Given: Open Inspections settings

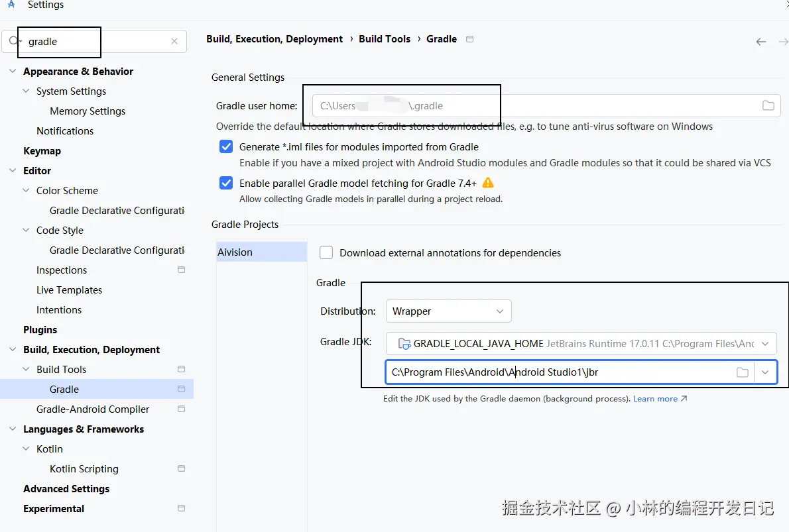Looking at the screenshot, I should pyautogui.click(x=62, y=270).
